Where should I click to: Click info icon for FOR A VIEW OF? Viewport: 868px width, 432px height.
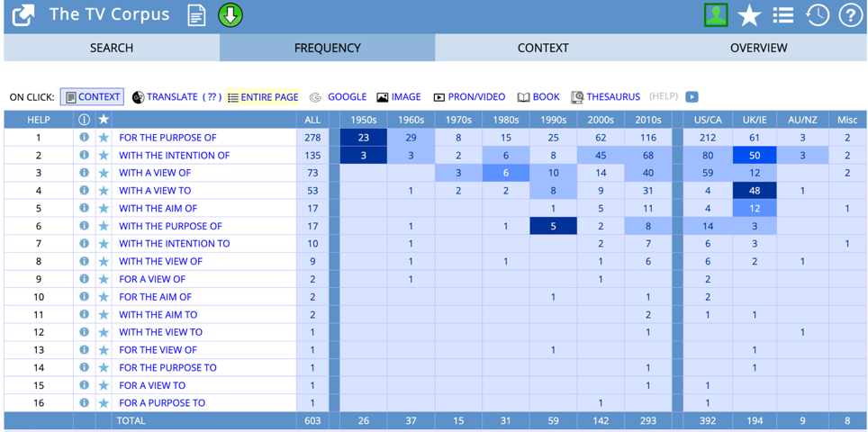coord(84,279)
